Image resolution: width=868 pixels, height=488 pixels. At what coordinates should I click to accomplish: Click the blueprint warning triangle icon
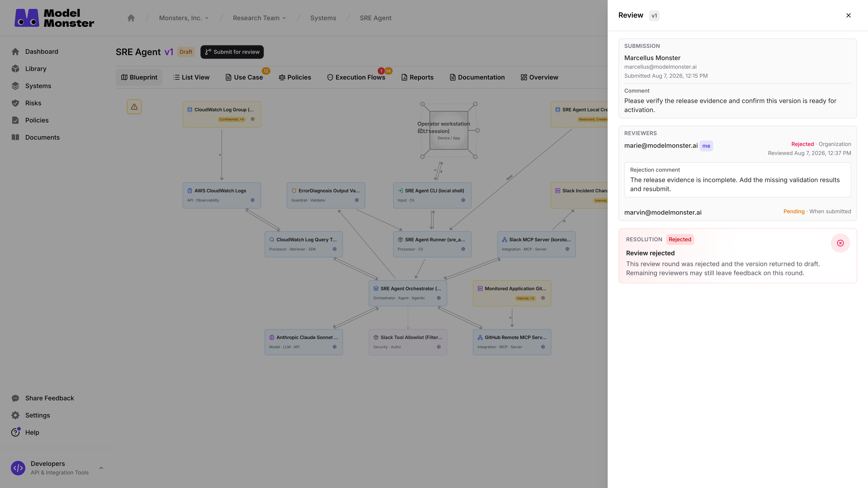[134, 107]
